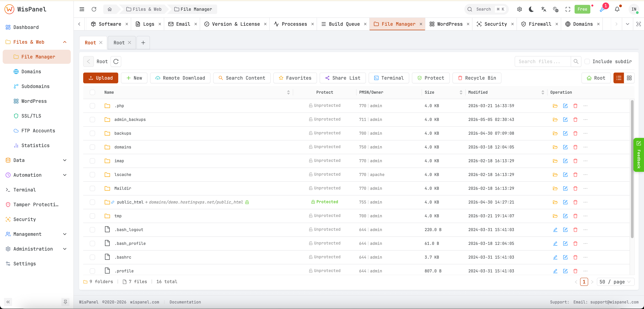This screenshot has width=644, height=309.
Task: Click the file search magnifier button
Action: pyautogui.click(x=576, y=61)
